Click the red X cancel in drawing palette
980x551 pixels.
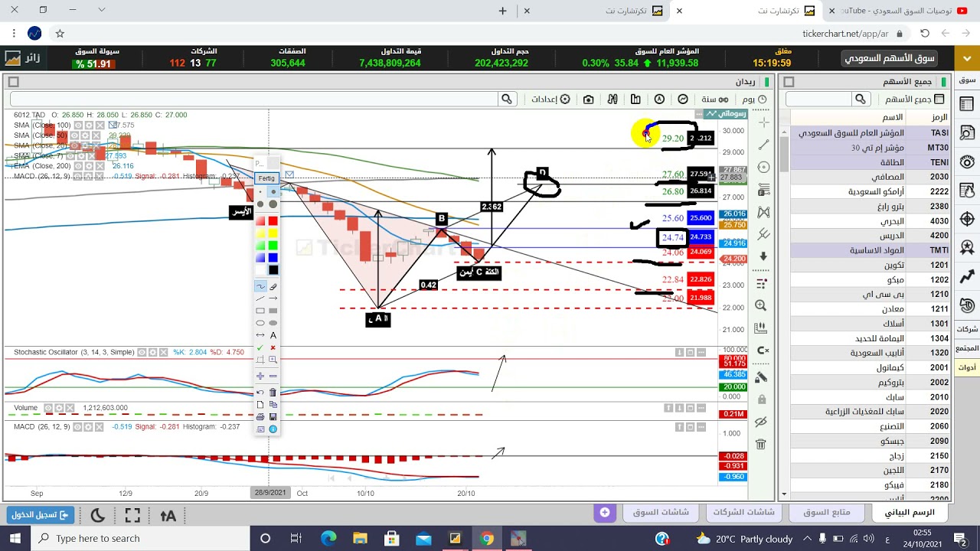[273, 347]
